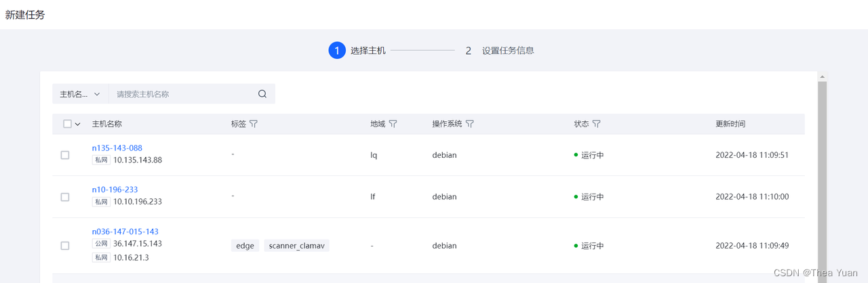
Task: Click 运行中 status of n135-143-088
Action: 589,155
